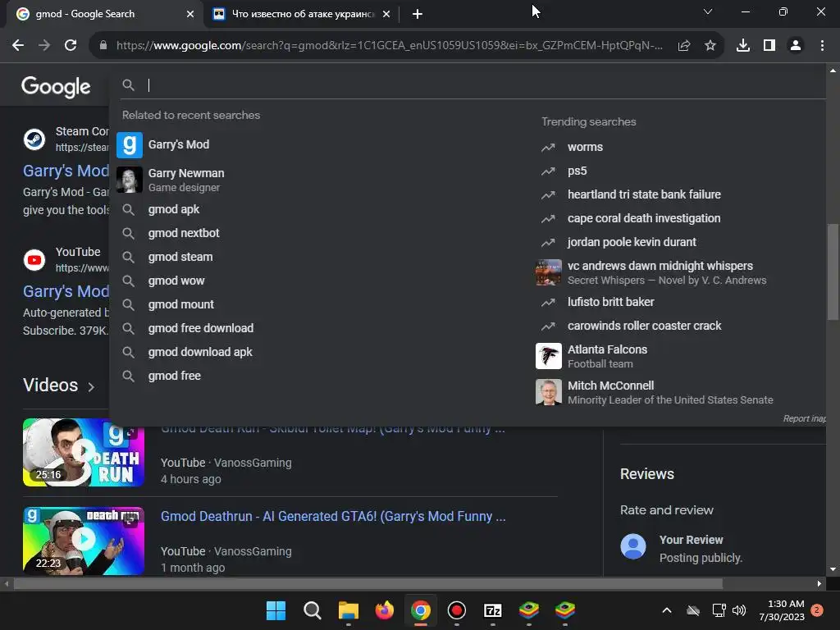Open Gmod Deathrun AI Generated GTA6 link
This screenshot has width=840, height=630.
point(333,517)
